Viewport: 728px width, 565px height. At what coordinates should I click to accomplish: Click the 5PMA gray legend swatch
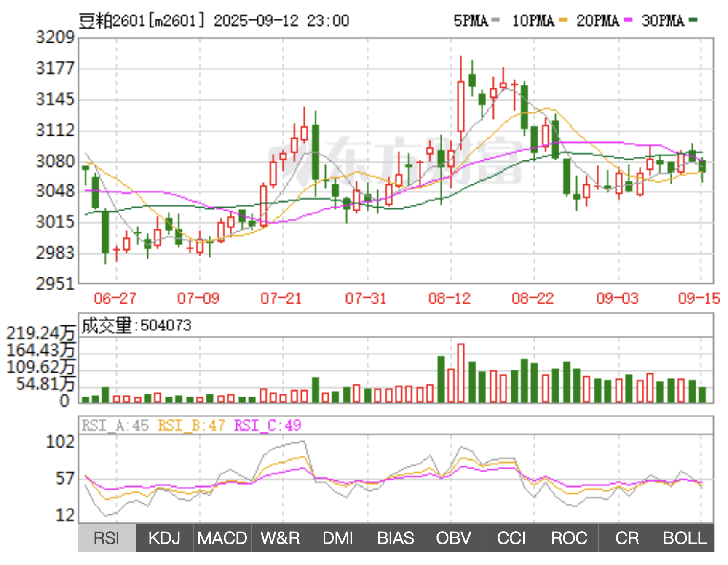coord(495,20)
